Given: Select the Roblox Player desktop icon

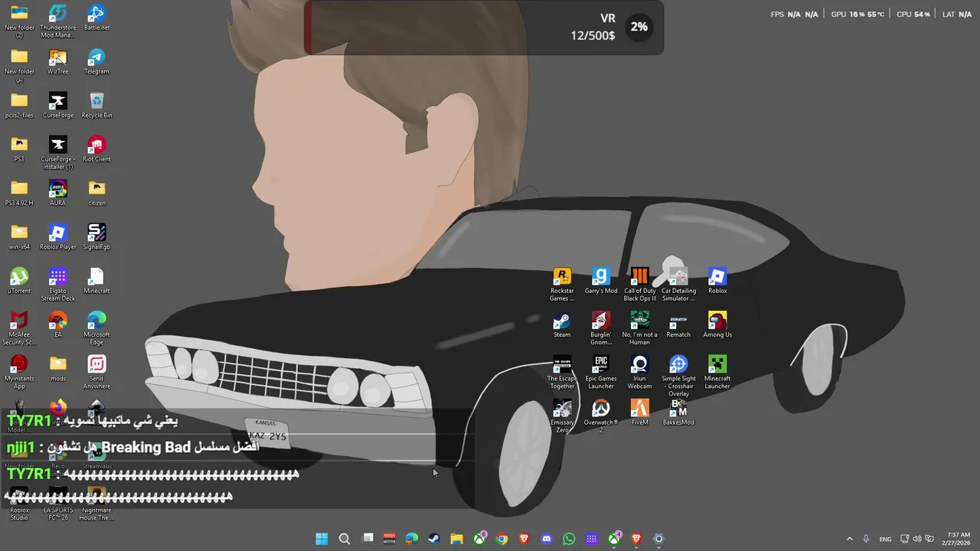Looking at the screenshot, I should point(57,237).
